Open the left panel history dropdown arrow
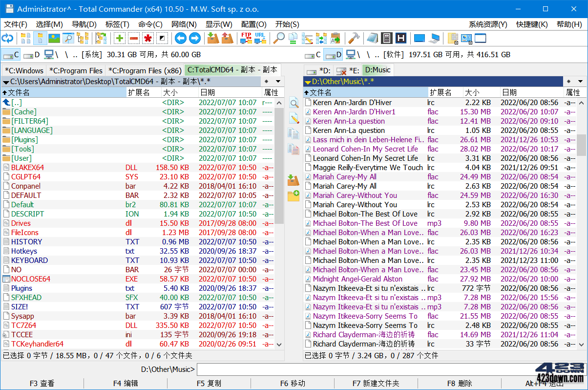This screenshot has height=390, width=588. tap(277, 81)
